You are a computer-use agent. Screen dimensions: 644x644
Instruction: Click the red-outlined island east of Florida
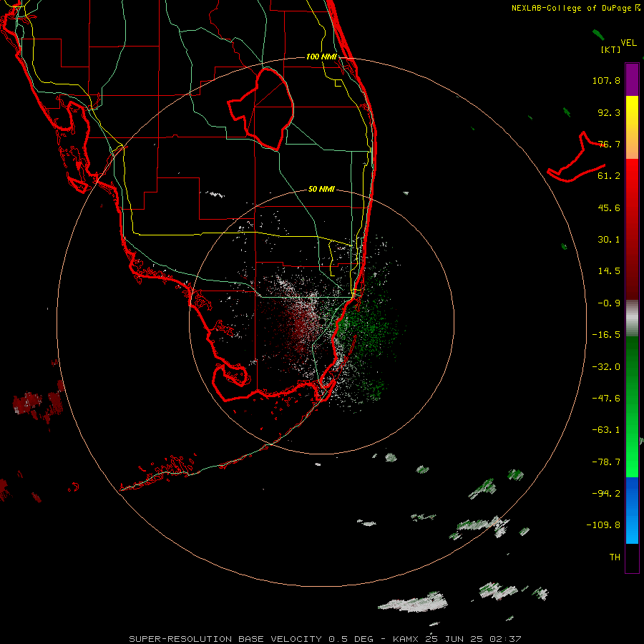point(577,158)
